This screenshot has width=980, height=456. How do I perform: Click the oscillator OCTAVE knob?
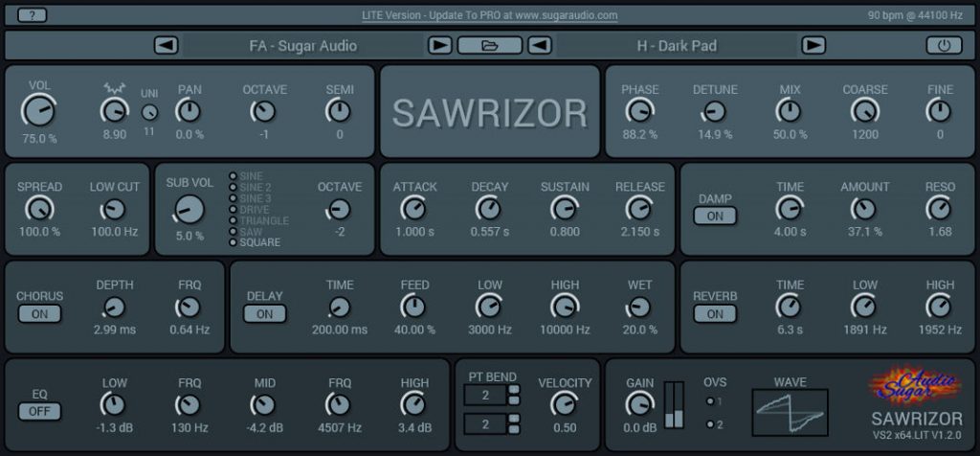[x=264, y=111]
